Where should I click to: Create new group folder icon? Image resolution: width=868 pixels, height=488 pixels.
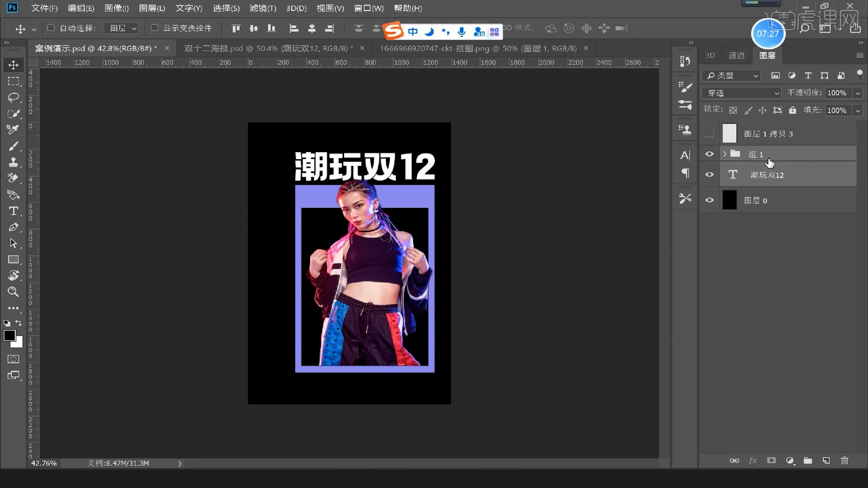point(808,460)
